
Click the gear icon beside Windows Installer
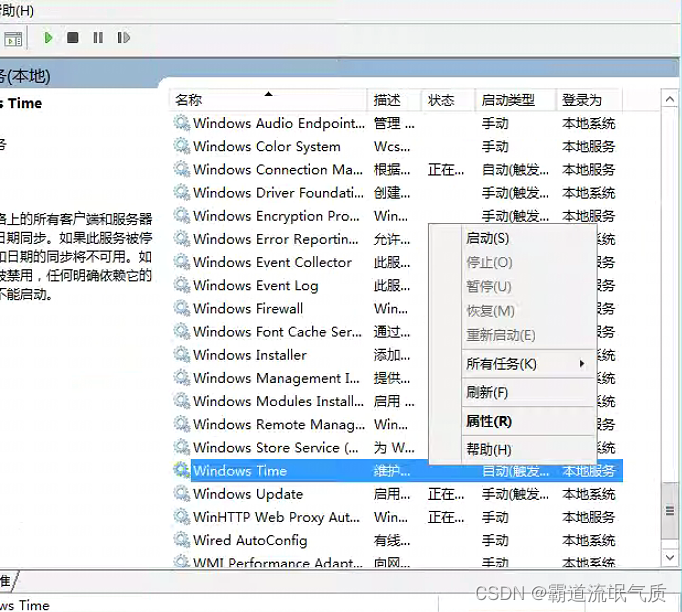[x=181, y=354]
